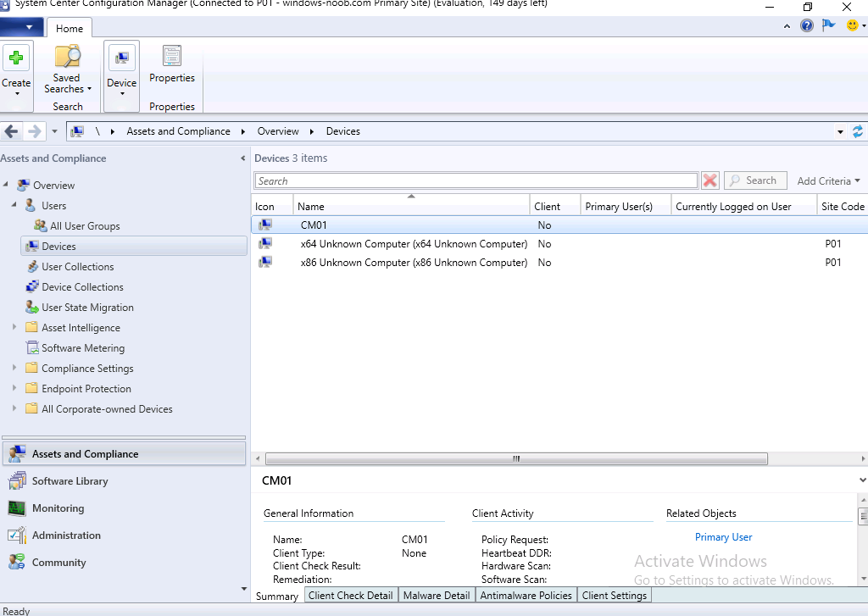Click Devices in the breadcrumb
This screenshot has height=616, width=868.
click(x=343, y=131)
